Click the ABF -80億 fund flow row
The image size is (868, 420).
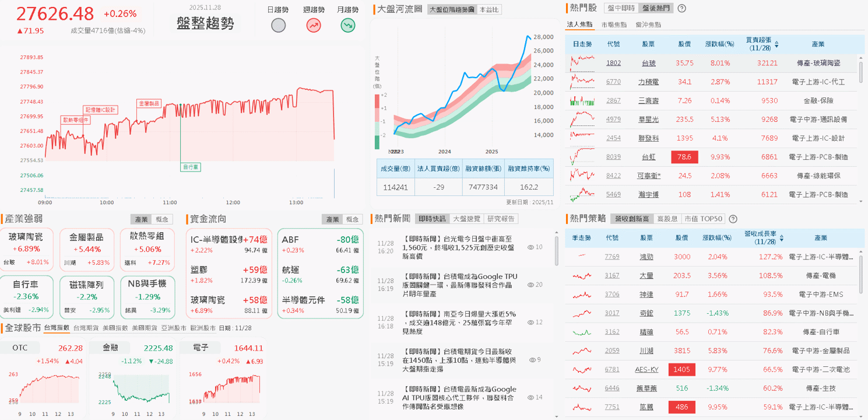point(320,244)
